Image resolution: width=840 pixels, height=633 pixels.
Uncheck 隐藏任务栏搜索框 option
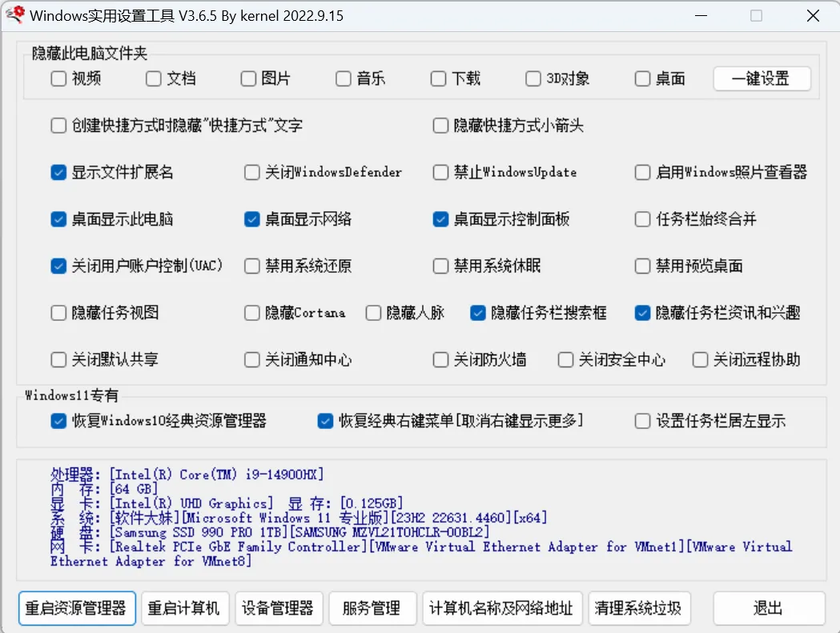[478, 313]
